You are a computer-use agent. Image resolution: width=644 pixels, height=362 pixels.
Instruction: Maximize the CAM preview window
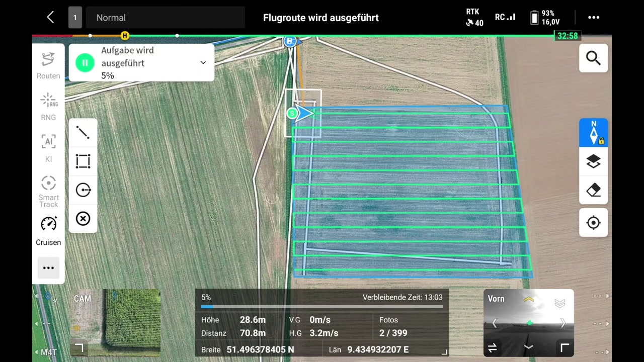(x=78, y=347)
